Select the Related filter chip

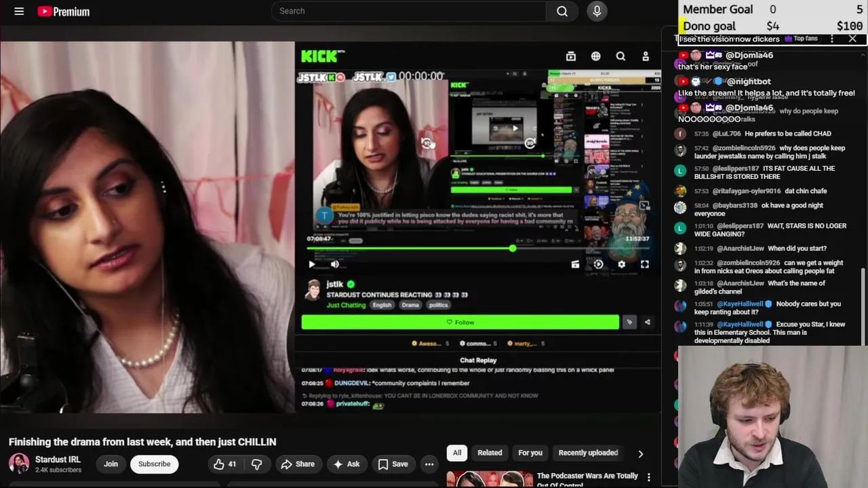pyautogui.click(x=490, y=453)
